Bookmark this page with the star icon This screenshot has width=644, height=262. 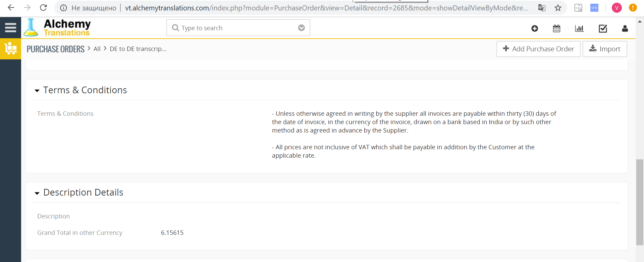pyautogui.click(x=558, y=8)
